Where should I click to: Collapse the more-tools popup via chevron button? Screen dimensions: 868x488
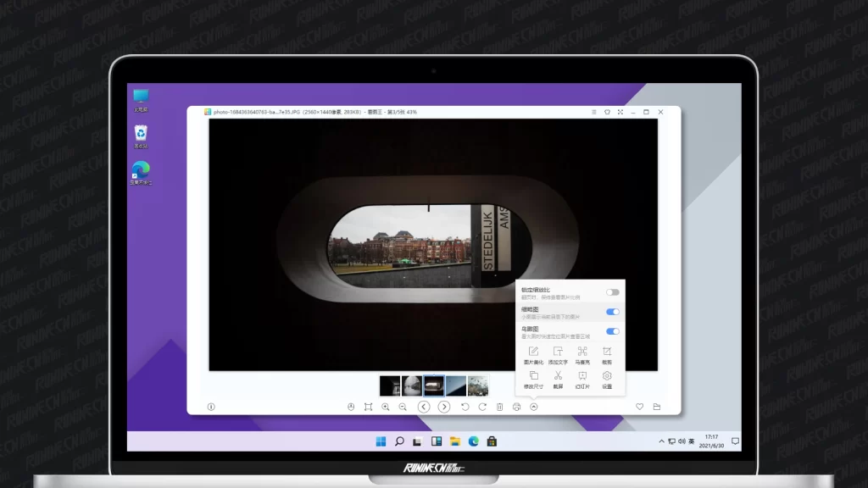pyautogui.click(x=534, y=408)
